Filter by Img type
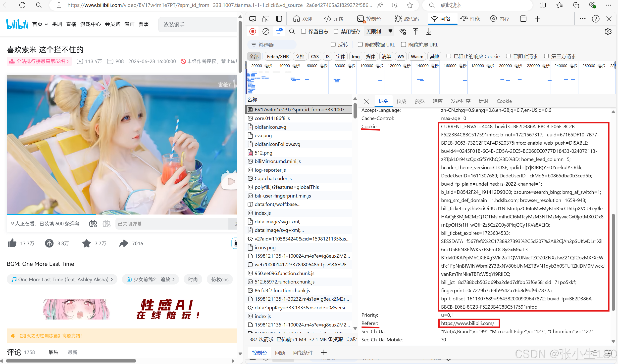618x364 pixels. (x=356, y=56)
